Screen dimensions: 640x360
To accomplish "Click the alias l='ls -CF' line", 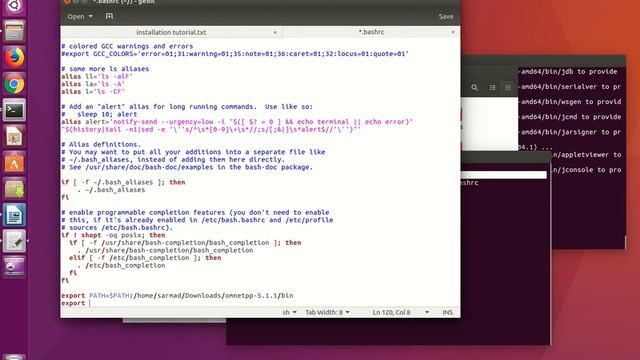I will (x=93, y=92).
